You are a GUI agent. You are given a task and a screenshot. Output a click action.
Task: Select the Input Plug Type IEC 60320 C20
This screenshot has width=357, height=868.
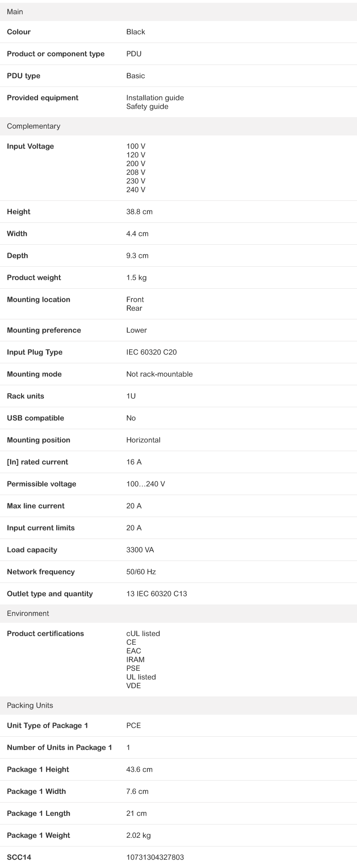[x=151, y=352]
